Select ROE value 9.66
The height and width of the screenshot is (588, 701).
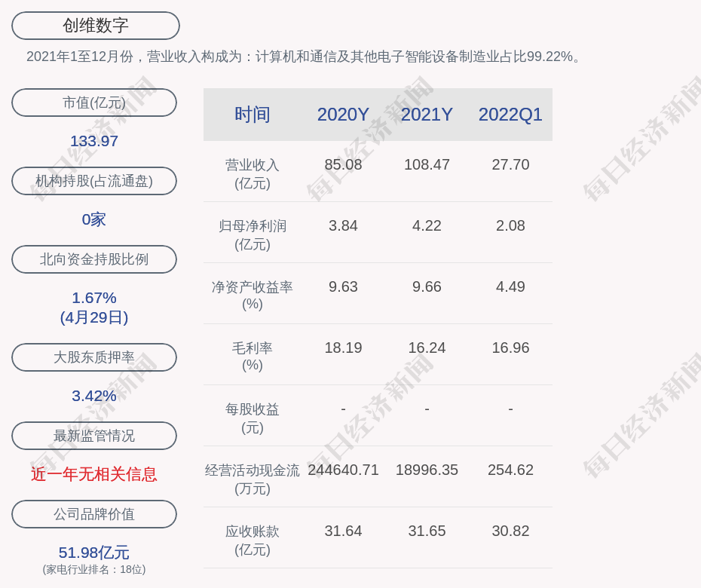point(427,286)
